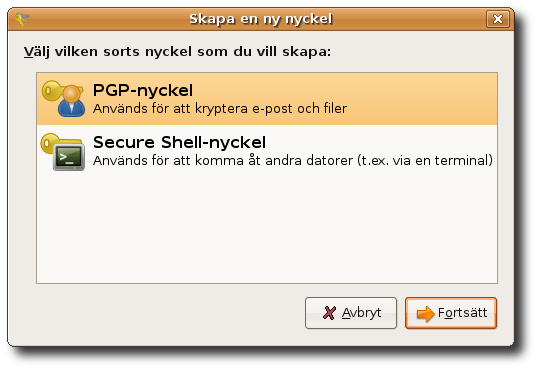Close the Skapa en ny nyckel window
The image size is (538, 370).
point(498,19)
